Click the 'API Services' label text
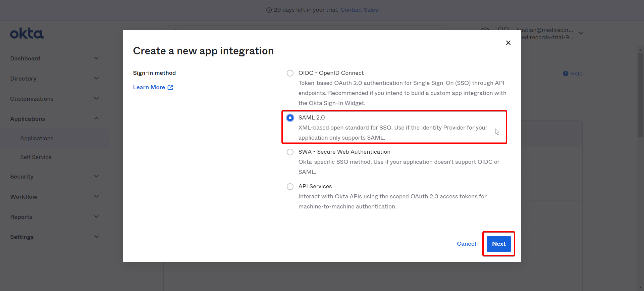Viewport: 644px width, 291px height. 315,186
